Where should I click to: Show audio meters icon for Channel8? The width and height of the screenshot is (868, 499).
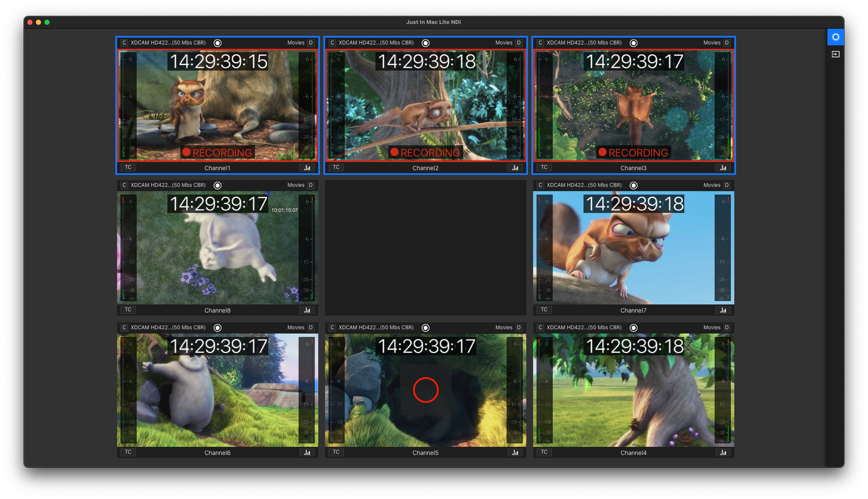click(x=307, y=310)
